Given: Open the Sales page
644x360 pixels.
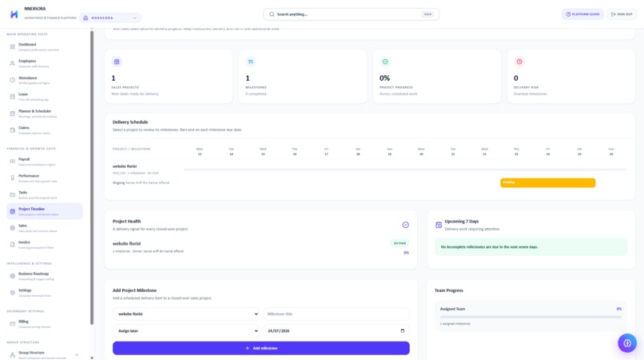Looking at the screenshot, I should [45, 228].
